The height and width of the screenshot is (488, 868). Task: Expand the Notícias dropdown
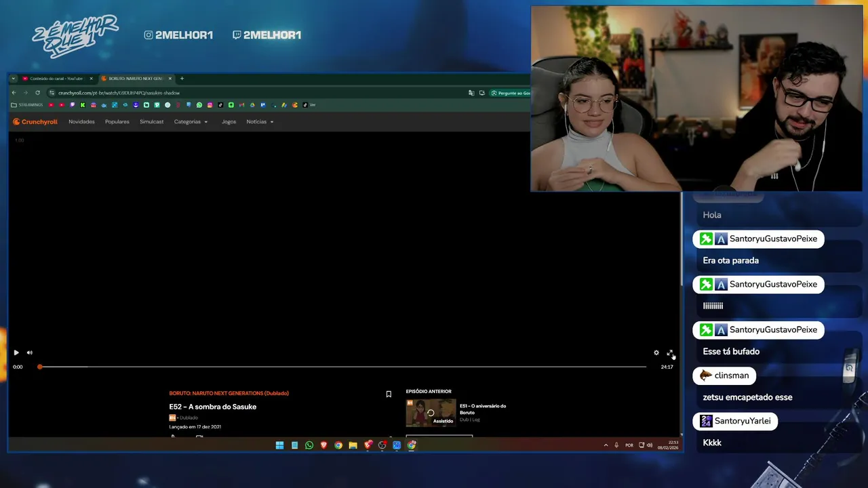[260, 122]
